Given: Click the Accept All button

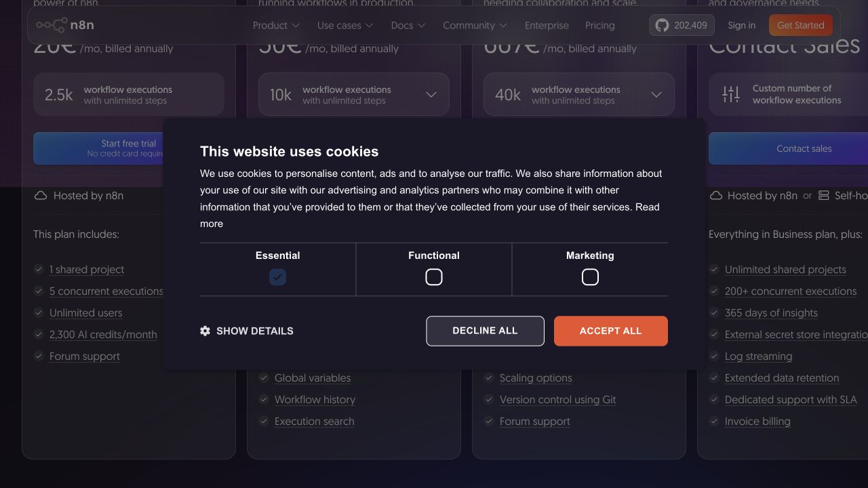Looking at the screenshot, I should click(x=611, y=331).
